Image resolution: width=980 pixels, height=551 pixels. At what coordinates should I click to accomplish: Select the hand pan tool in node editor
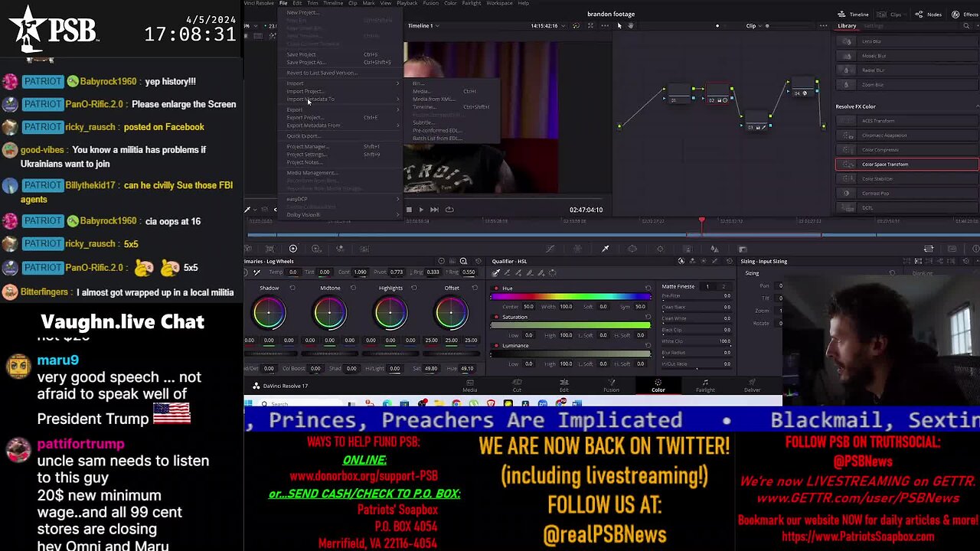[x=630, y=26]
